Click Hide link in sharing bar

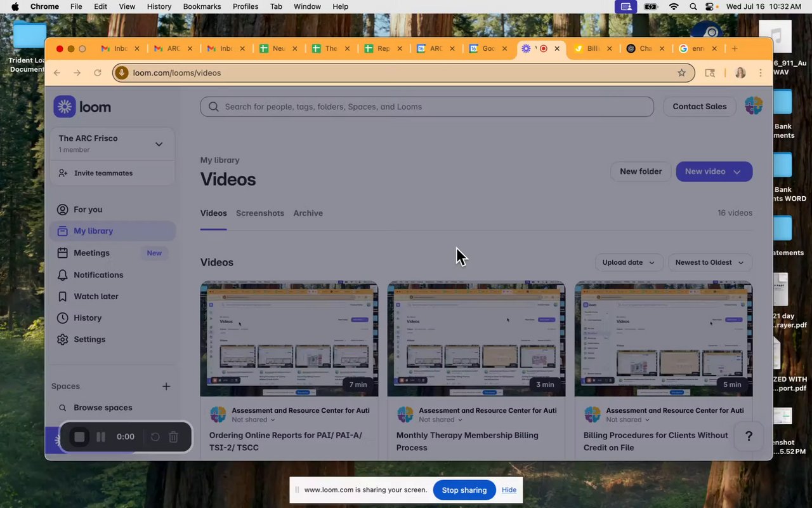509,490
